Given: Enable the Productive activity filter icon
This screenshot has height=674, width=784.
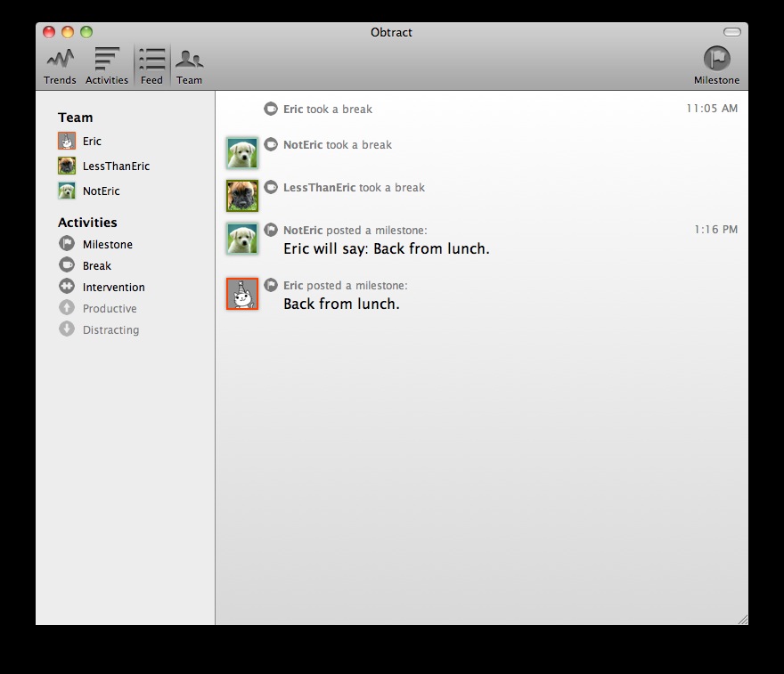Looking at the screenshot, I should click(x=67, y=307).
